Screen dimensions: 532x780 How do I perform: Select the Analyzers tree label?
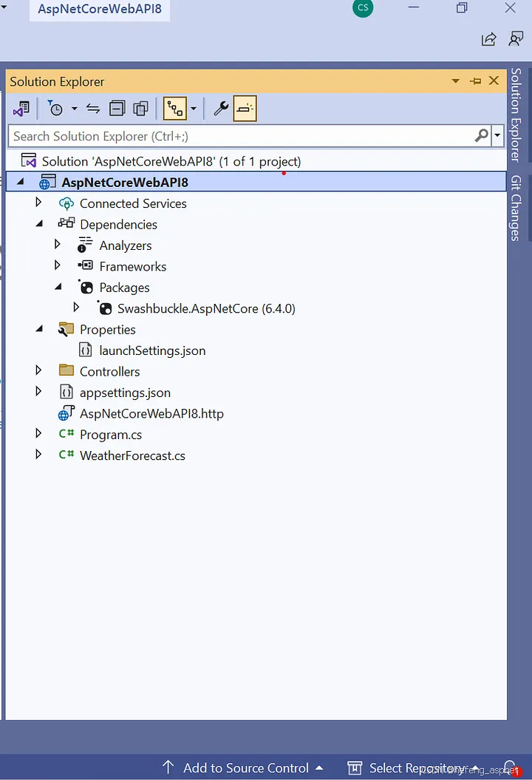126,245
